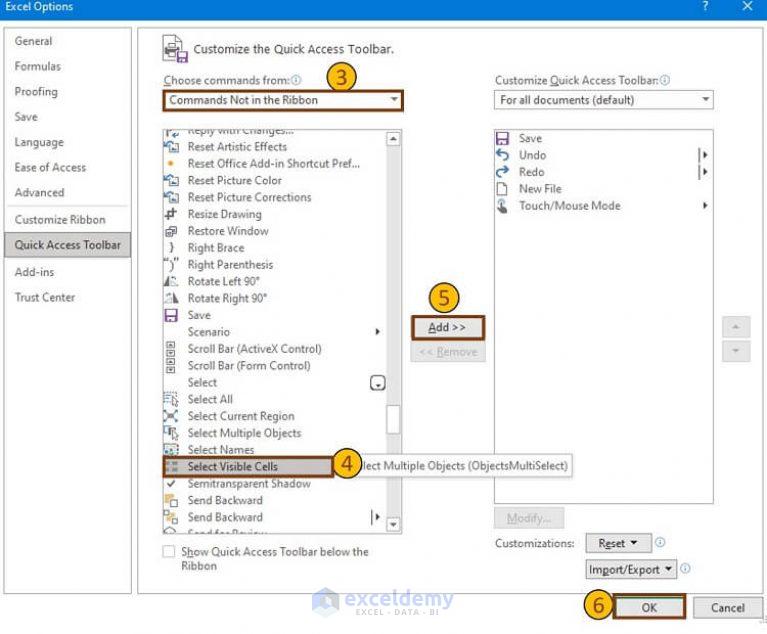The image size is (767, 634).
Task: Open the Choose commands from dropdown
Action: coord(283,100)
